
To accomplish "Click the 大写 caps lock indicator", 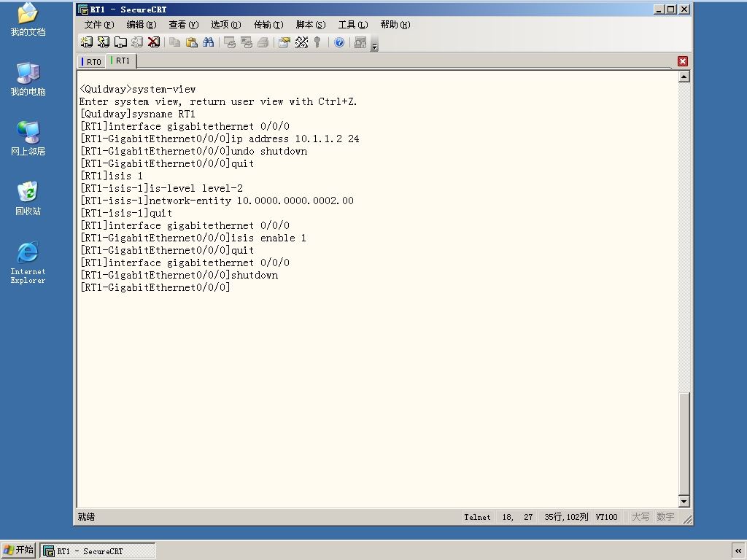I will [x=640, y=517].
